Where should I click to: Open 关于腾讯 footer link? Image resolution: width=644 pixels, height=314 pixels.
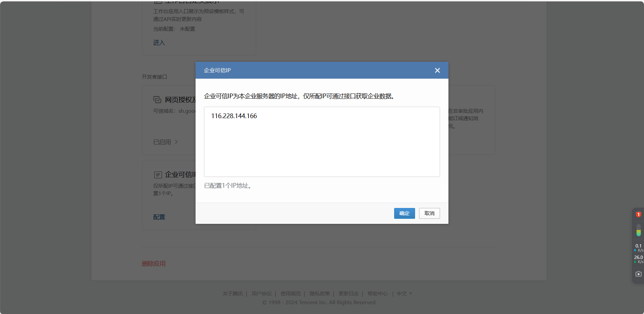(233, 294)
